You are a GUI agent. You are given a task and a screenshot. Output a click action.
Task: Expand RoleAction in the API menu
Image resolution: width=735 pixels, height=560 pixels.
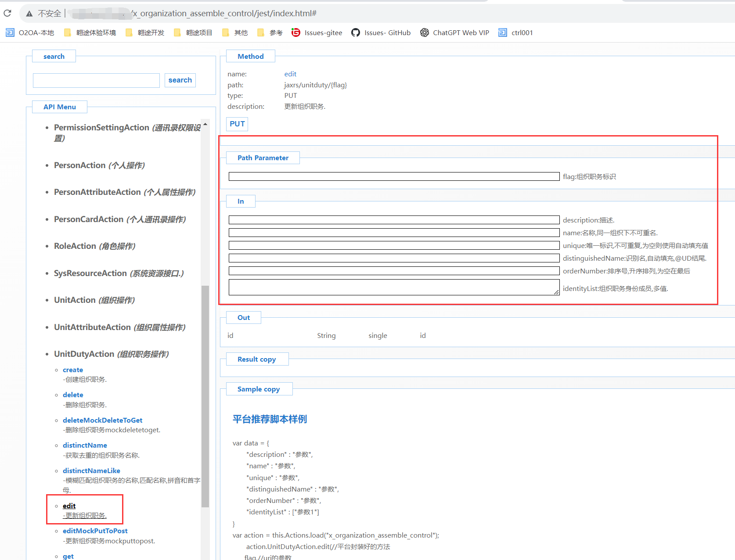(94, 246)
